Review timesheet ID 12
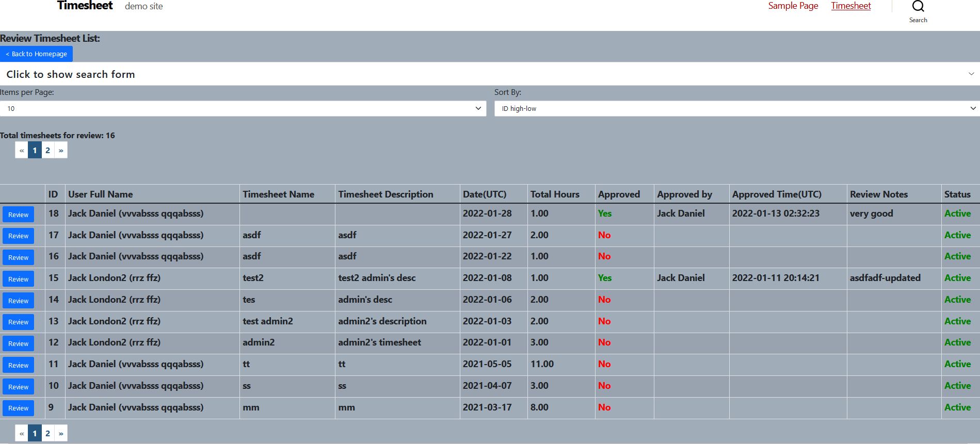Image resolution: width=980 pixels, height=444 pixels. click(x=19, y=343)
